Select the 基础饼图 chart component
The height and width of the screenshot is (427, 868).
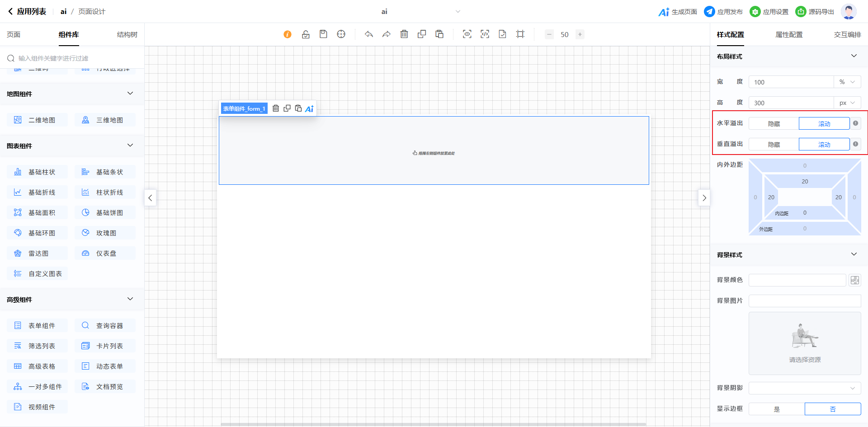click(x=105, y=213)
